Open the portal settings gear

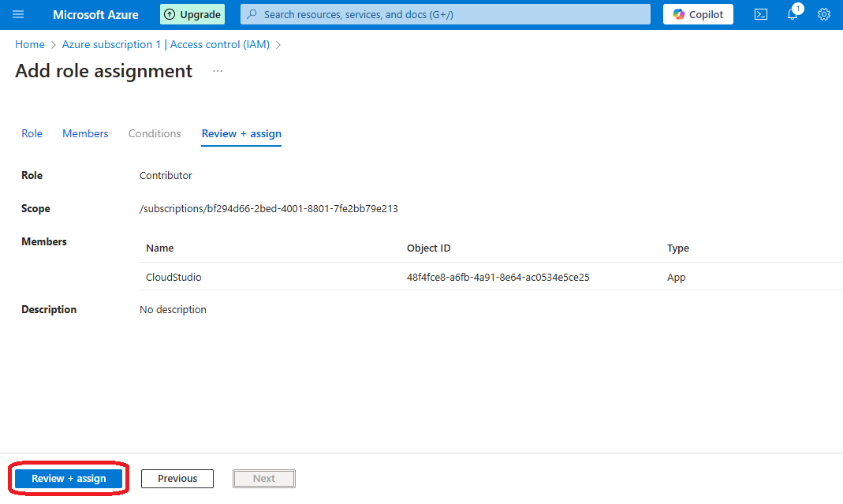pyautogui.click(x=824, y=14)
